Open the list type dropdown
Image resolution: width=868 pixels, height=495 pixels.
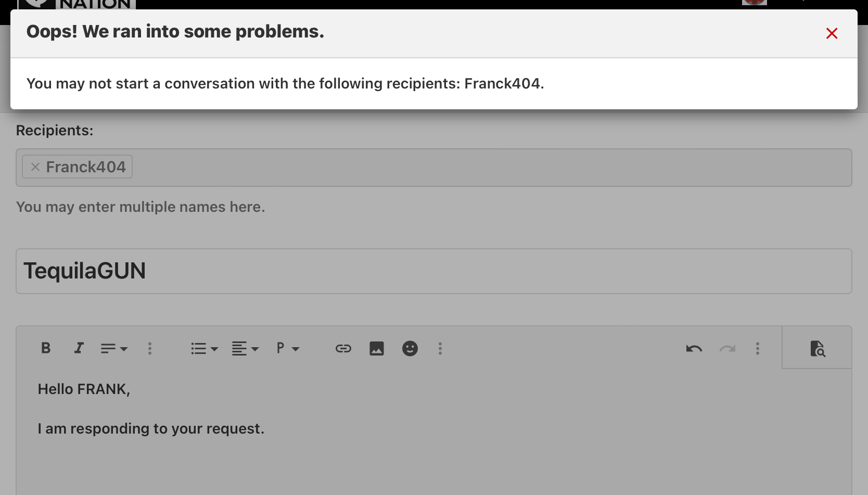[204, 348]
